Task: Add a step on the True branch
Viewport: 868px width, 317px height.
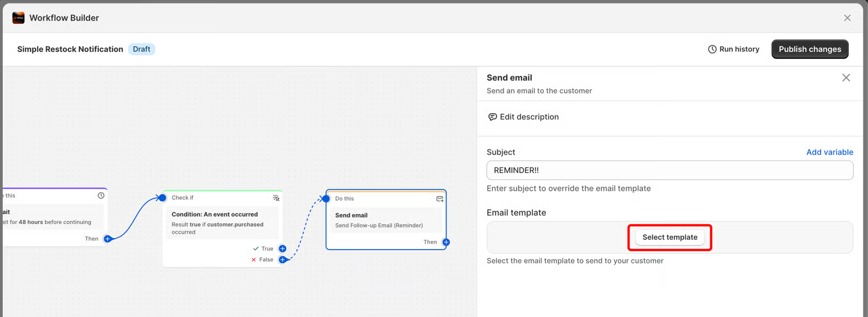Action: click(282, 248)
